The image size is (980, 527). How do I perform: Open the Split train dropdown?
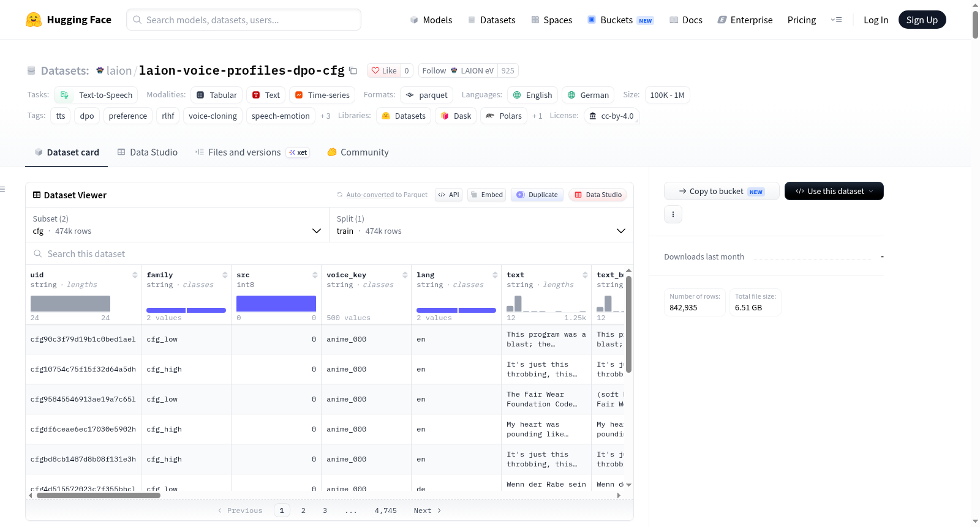[481, 225]
